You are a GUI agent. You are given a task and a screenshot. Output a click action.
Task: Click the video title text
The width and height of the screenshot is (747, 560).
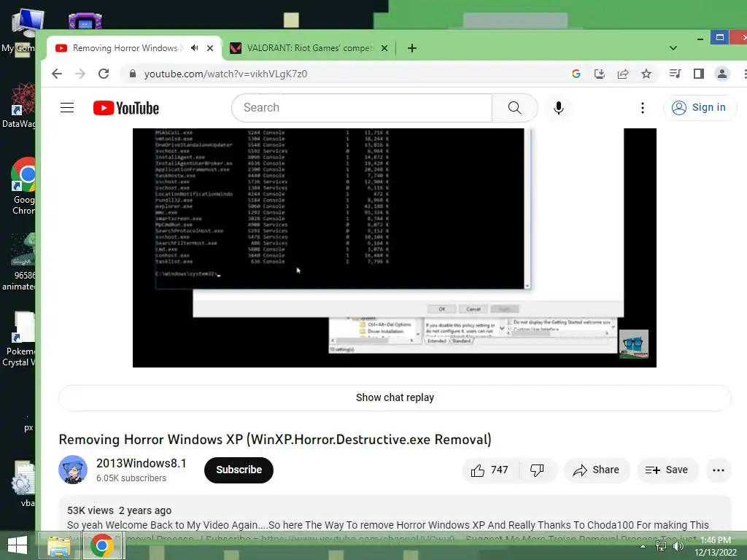pos(275,439)
